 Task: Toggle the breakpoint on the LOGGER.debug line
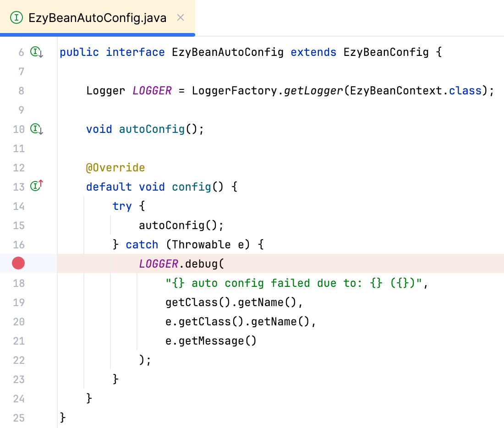coord(18,263)
